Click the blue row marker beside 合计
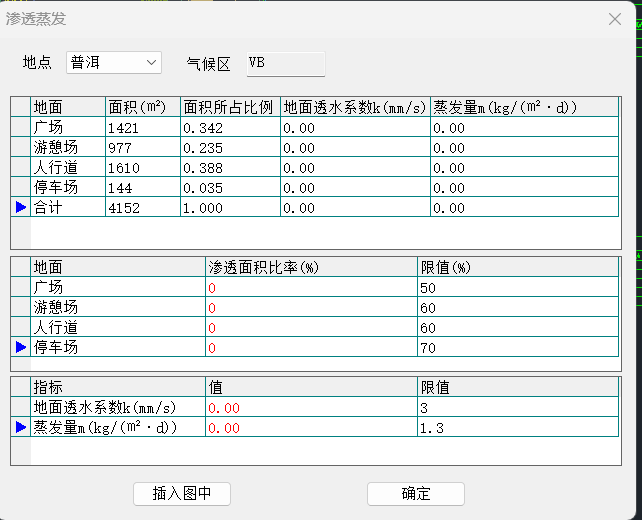Screen dimensions: 642x520 20,207
